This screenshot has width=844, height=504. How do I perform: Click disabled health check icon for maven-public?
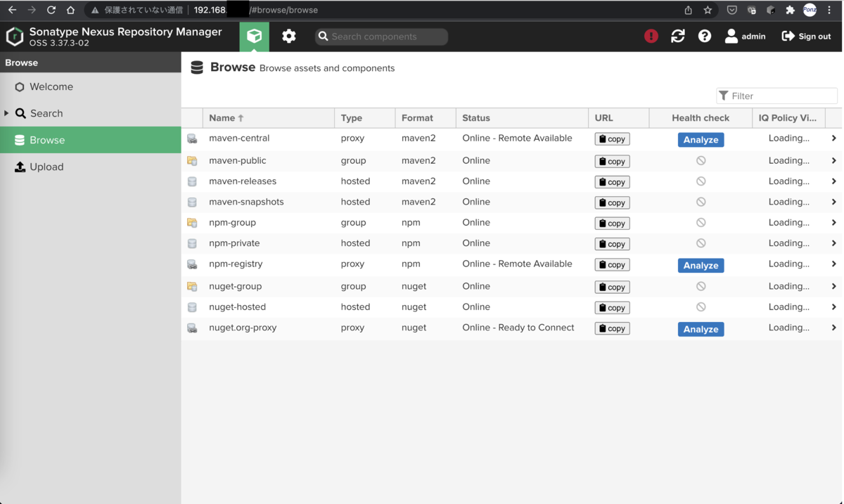click(701, 161)
